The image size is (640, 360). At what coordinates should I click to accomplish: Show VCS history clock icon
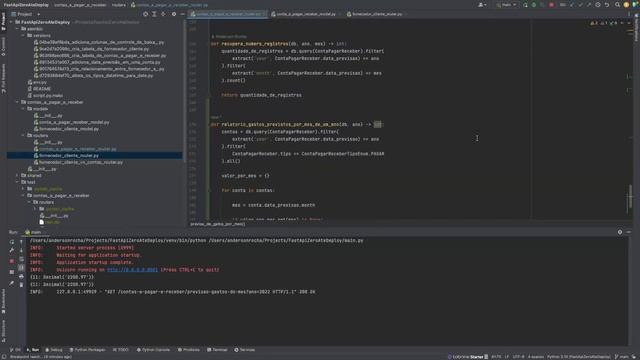coord(598,5)
